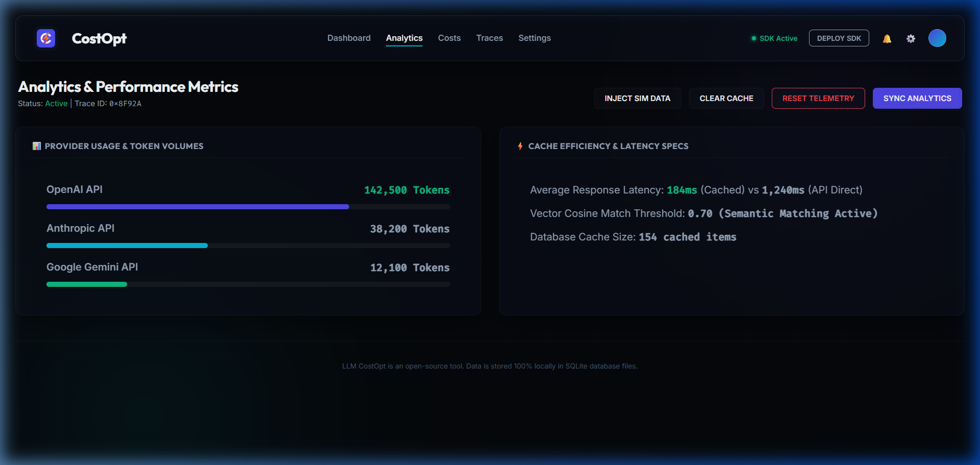
Task: Click the 154 cached items value
Action: [x=688, y=237]
